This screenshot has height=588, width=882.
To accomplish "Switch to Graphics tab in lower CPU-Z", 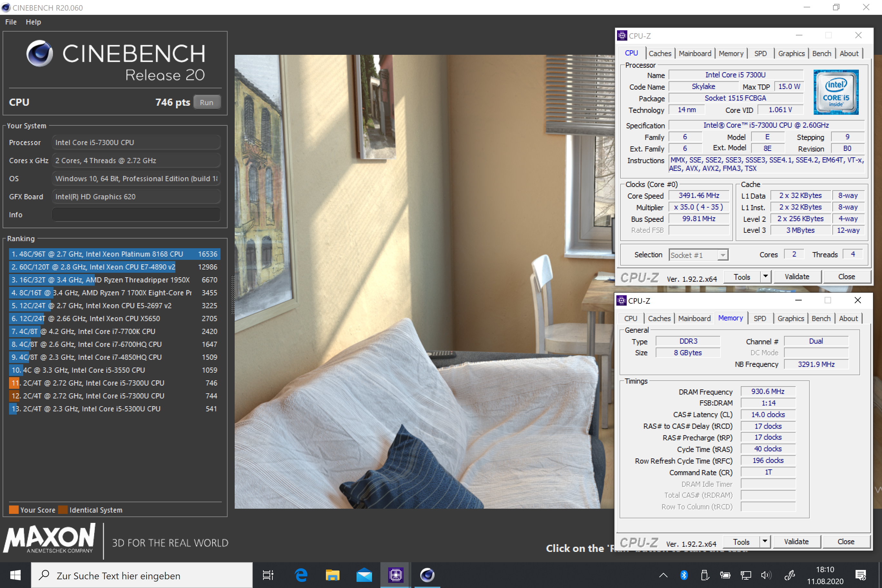I will pyautogui.click(x=790, y=318).
